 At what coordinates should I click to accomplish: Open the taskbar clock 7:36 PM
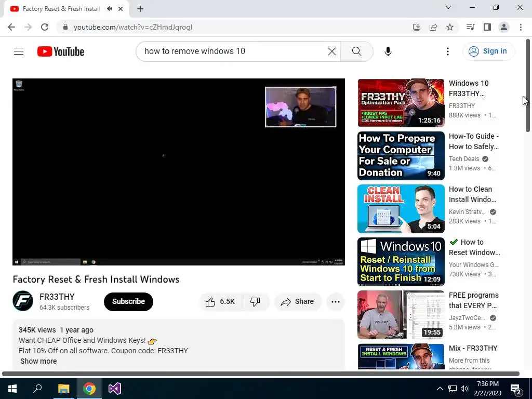point(487,389)
